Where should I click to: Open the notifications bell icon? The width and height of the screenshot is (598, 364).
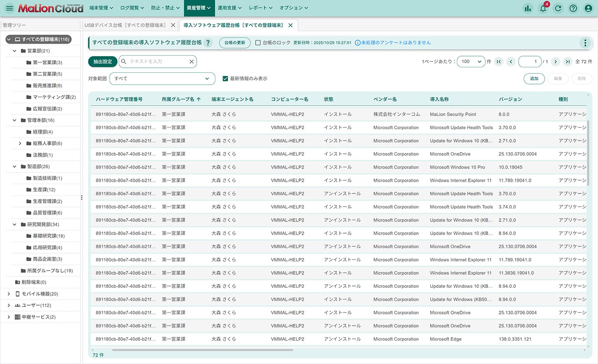coord(543,8)
